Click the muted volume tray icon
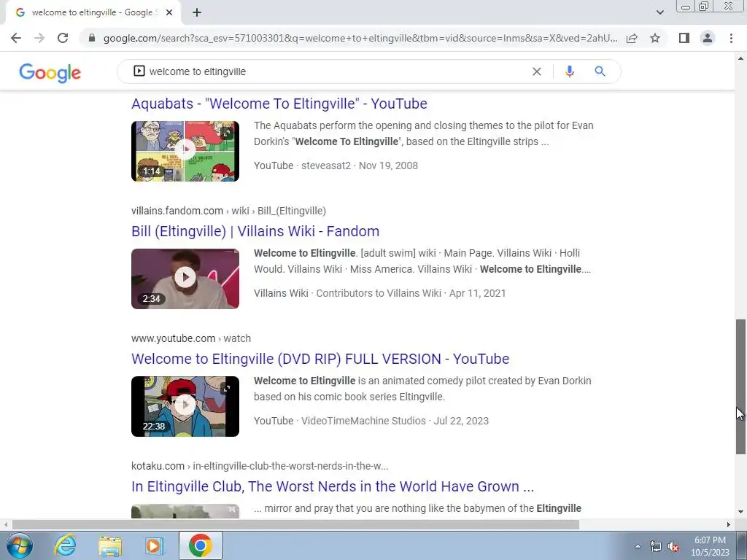Image resolution: width=747 pixels, height=560 pixels. click(x=673, y=546)
